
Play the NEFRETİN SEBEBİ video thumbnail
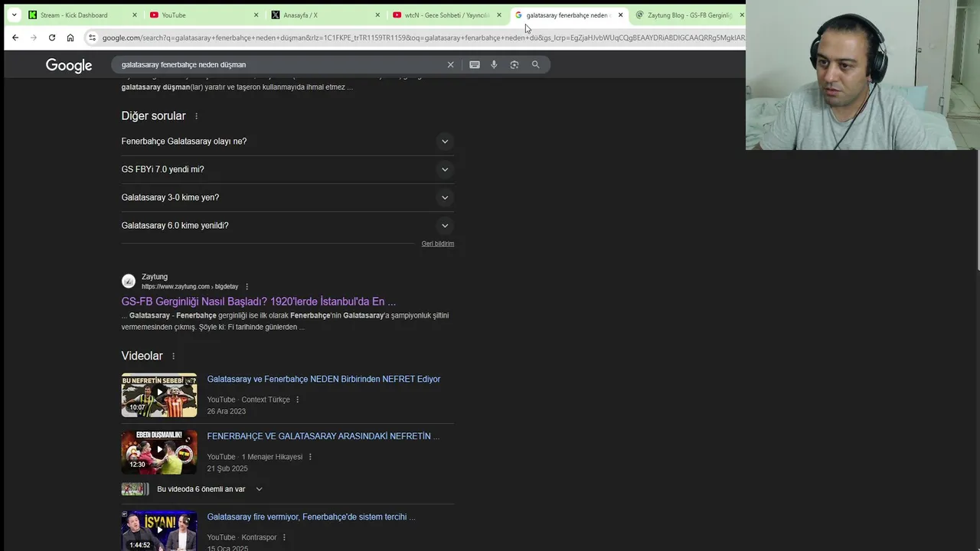[159, 395]
